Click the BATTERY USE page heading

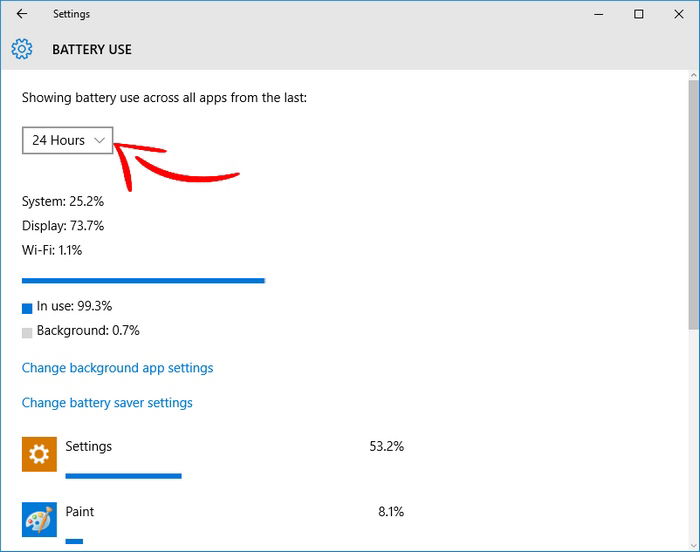(x=92, y=49)
